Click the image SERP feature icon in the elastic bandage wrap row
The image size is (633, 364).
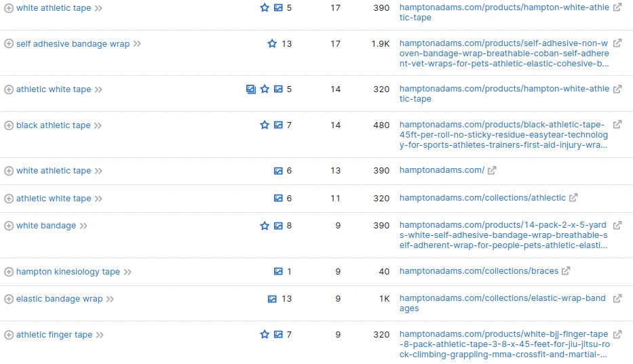point(272,299)
